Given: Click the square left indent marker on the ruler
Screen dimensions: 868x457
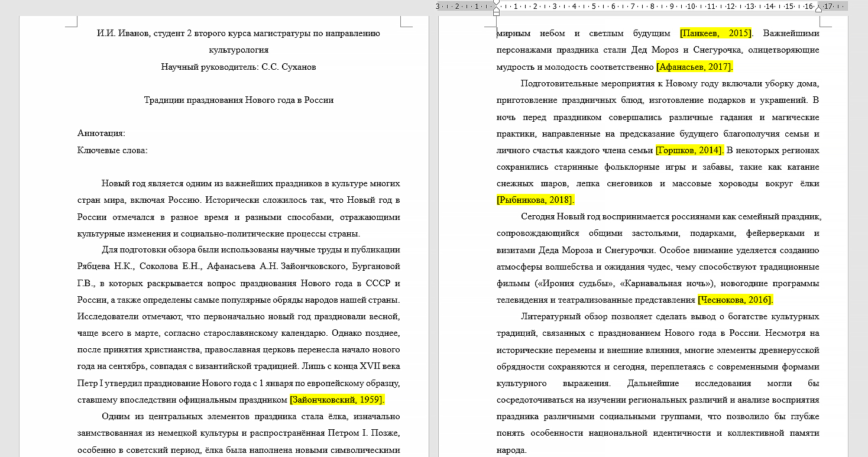Looking at the screenshot, I should tap(496, 14).
